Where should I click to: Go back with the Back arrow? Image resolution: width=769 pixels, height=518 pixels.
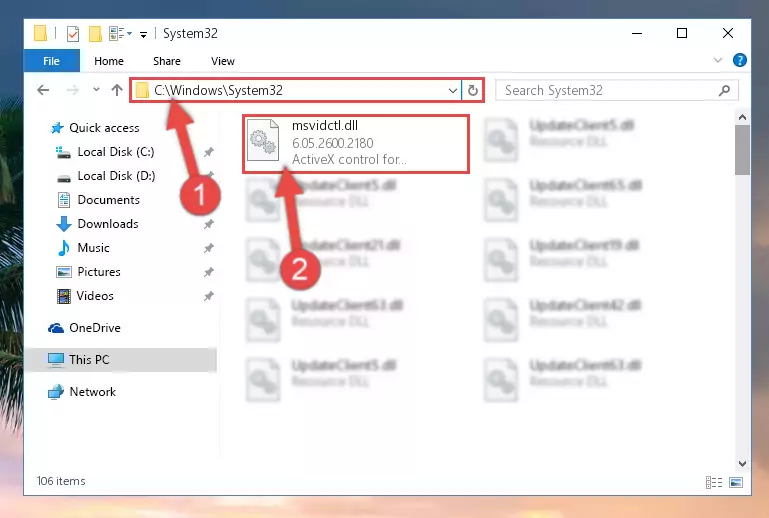[43, 90]
